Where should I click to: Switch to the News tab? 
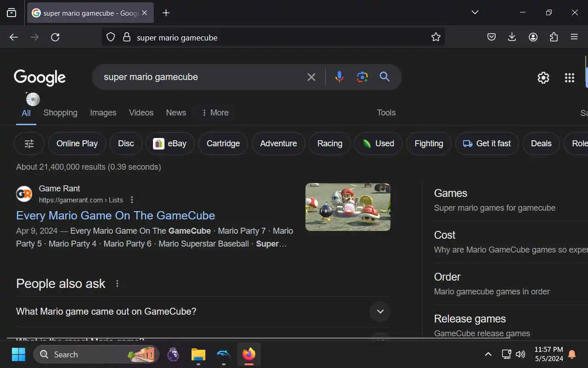tap(176, 113)
